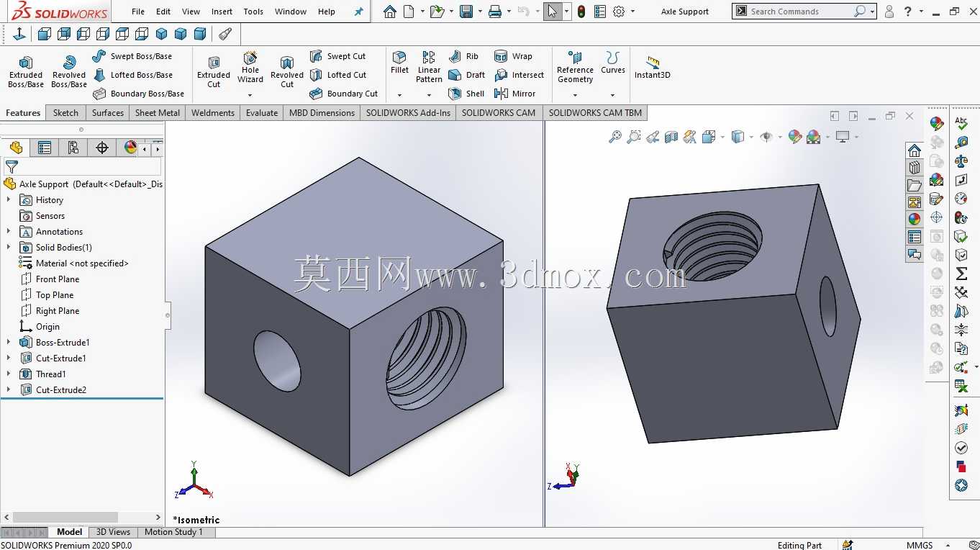
Task: Open the Appearances color sphere tab
Action: click(914, 219)
